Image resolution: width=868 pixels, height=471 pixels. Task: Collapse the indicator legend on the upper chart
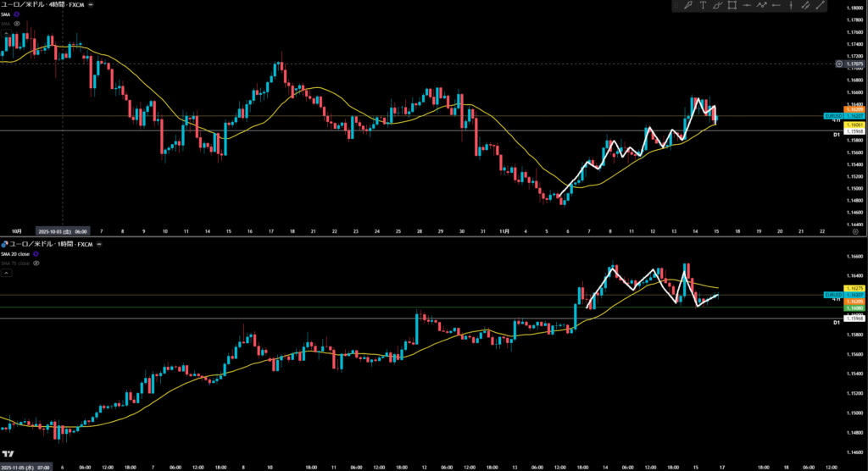tap(6, 32)
